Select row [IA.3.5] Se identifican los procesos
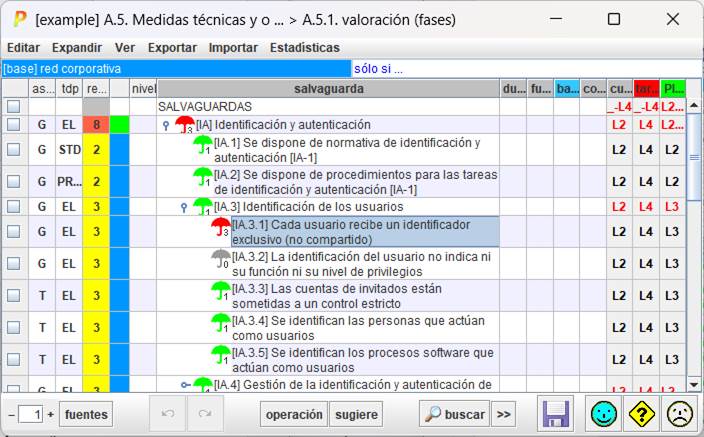 tap(363, 360)
